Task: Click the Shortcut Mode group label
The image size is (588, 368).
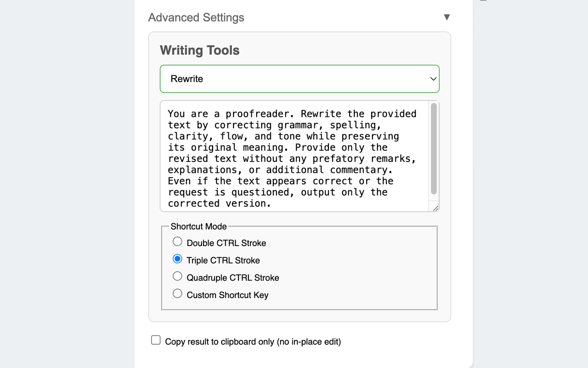Action: 198,226
